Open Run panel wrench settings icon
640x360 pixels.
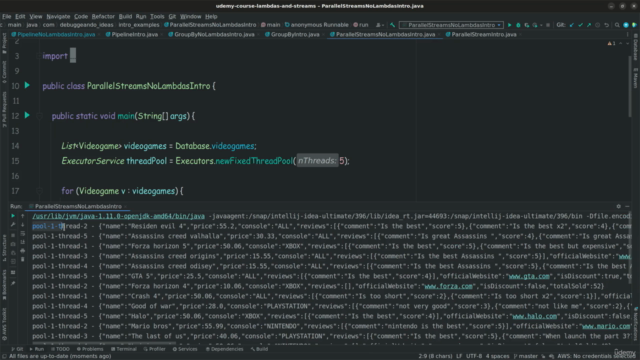click(x=13, y=224)
